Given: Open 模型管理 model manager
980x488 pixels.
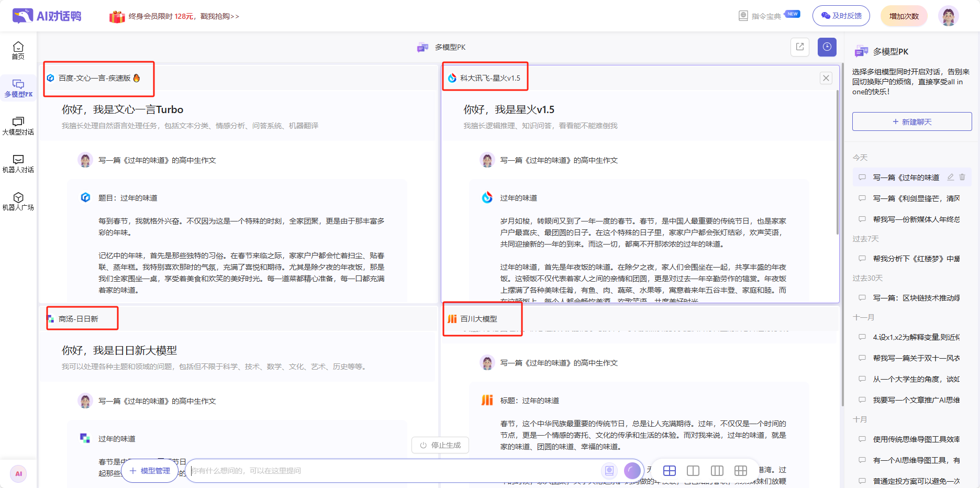Looking at the screenshot, I should 150,471.
